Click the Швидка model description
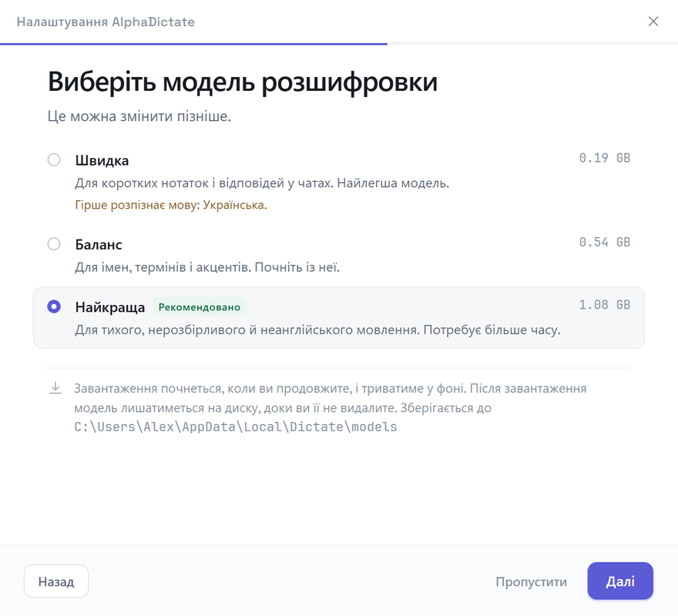Screen dimensions: 678x616 point(262,183)
